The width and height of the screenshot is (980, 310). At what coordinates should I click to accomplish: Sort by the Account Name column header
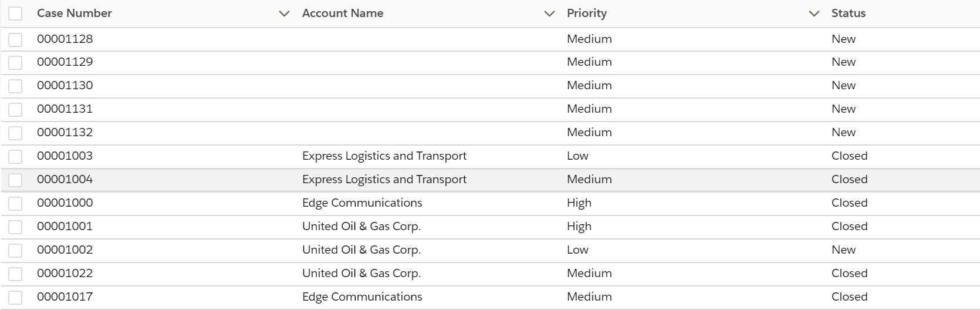(x=343, y=13)
